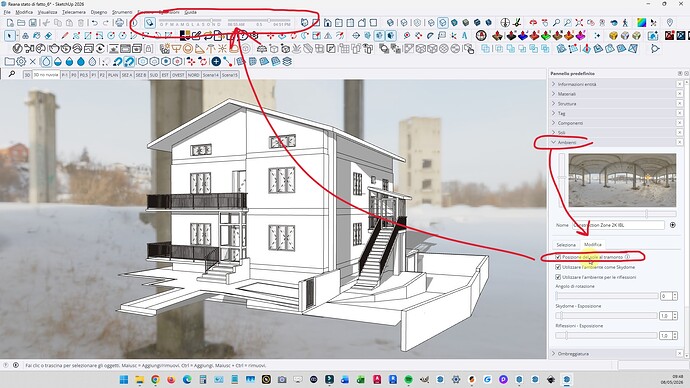
Task: Click the Orbit tool icon
Action: [533, 22]
